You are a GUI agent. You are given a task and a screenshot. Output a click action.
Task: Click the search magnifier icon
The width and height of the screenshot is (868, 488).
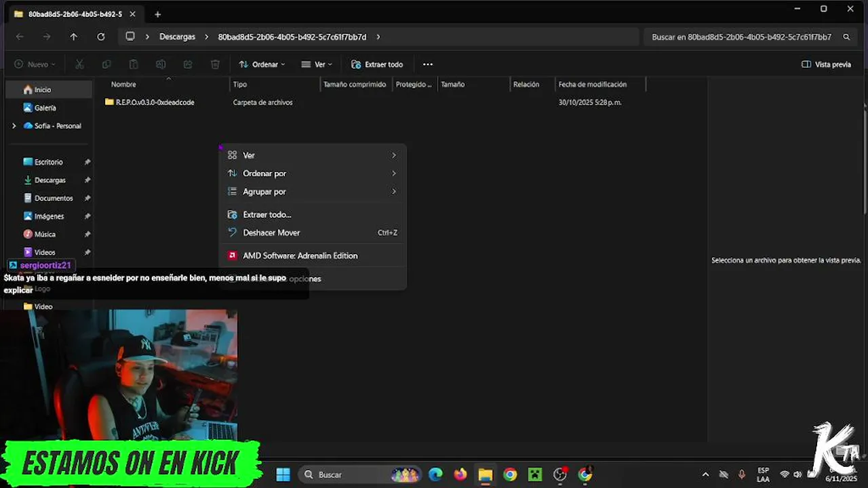(846, 37)
